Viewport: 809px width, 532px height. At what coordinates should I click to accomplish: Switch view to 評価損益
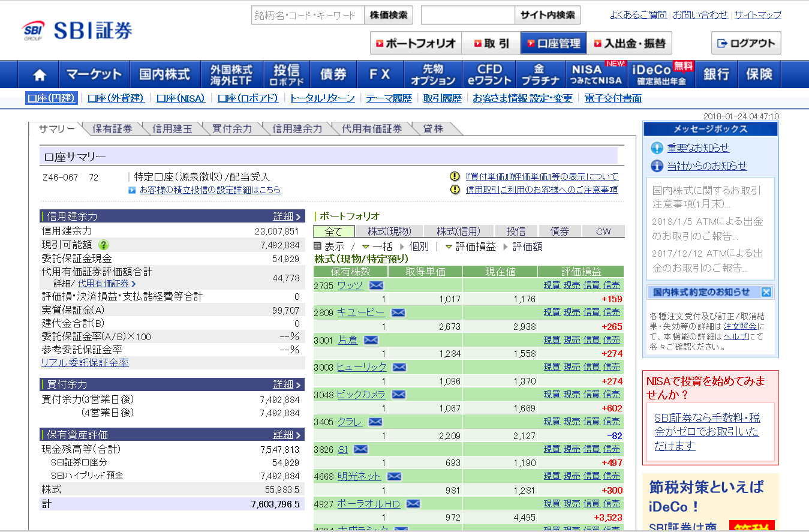470,247
